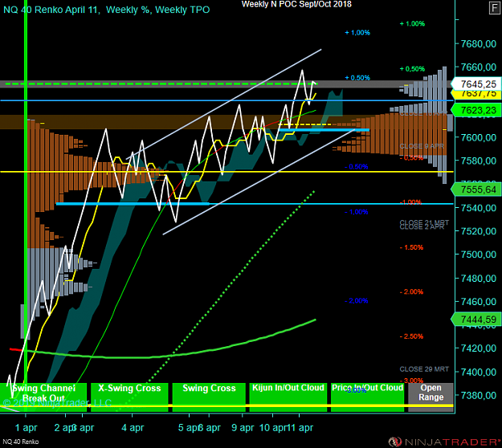Click the 9 apr date label
Viewport: 502px width, 448px height.
click(243, 428)
